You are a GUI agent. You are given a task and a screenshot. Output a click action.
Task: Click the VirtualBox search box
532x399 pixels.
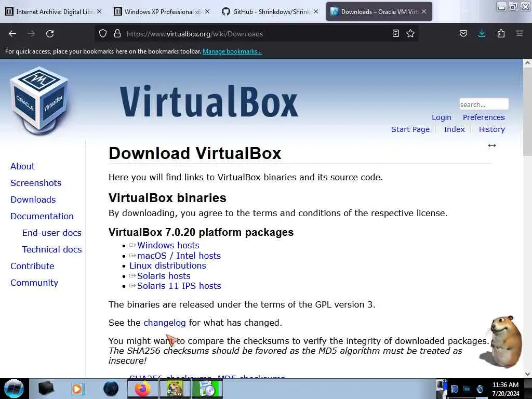point(484,104)
